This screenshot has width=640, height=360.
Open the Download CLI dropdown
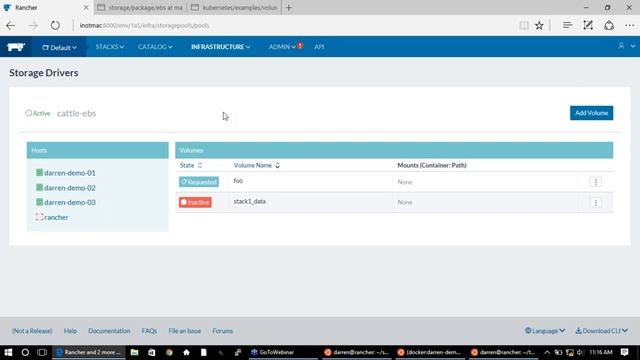tap(602, 331)
